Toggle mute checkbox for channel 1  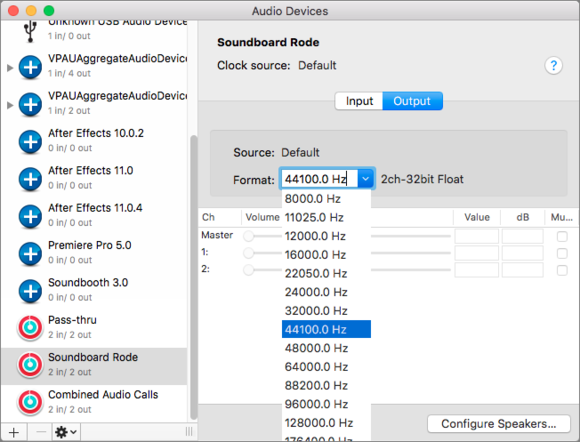click(x=562, y=253)
